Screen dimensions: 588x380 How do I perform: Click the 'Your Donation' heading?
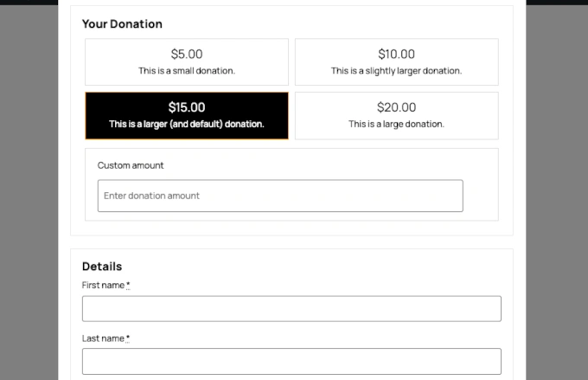click(x=122, y=24)
